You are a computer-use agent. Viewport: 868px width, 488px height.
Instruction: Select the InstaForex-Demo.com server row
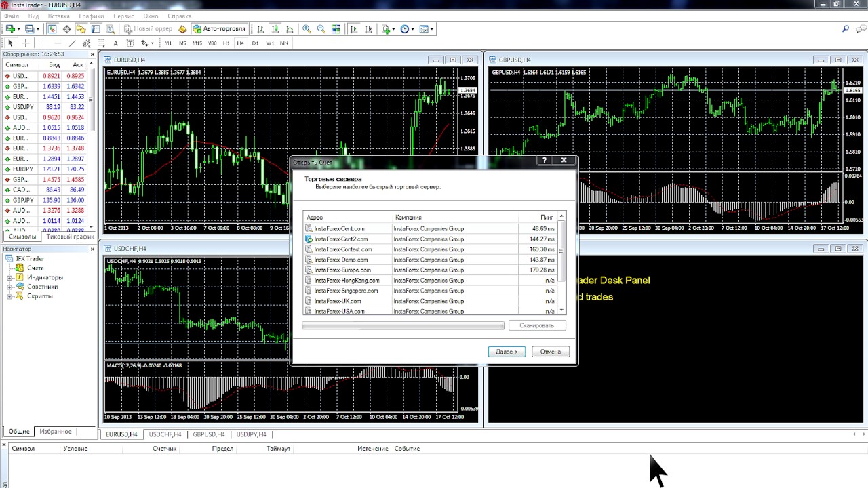pyautogui.click(x=430, y=260)
